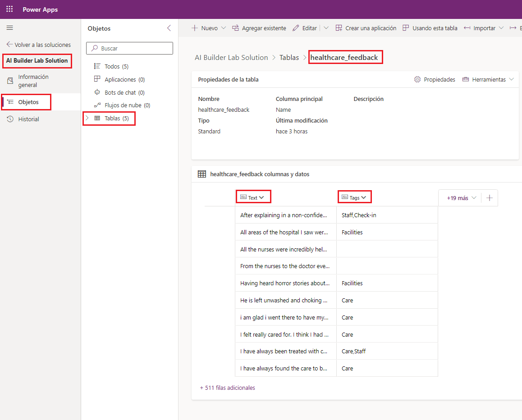
Task: Click cell 'From the nurses to the doctor eve...'
Action: 286,266
